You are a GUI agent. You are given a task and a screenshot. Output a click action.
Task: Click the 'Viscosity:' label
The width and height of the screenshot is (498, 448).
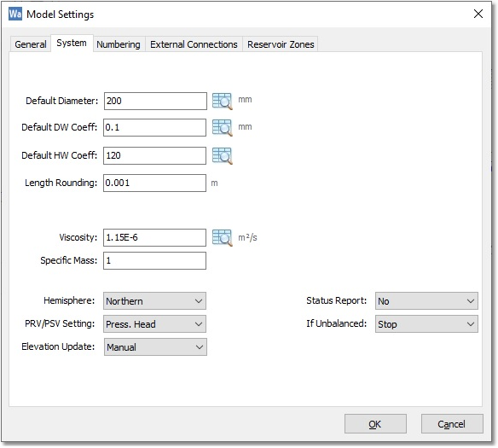click(78, 237)
